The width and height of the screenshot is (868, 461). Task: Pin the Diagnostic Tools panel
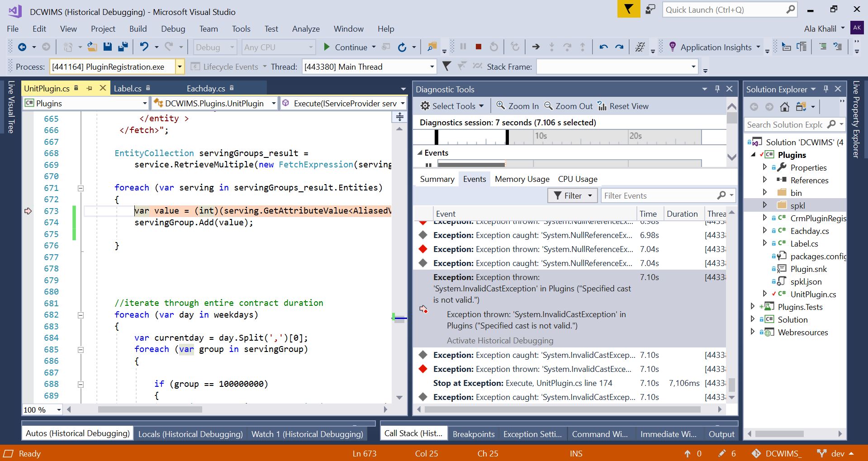(717, 89)
